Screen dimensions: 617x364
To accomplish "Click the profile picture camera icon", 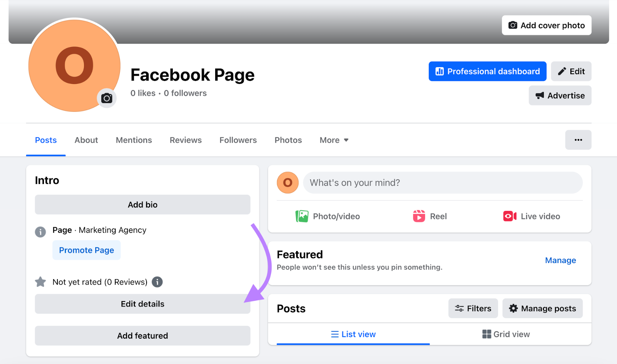I will click(x=106, y=98).
